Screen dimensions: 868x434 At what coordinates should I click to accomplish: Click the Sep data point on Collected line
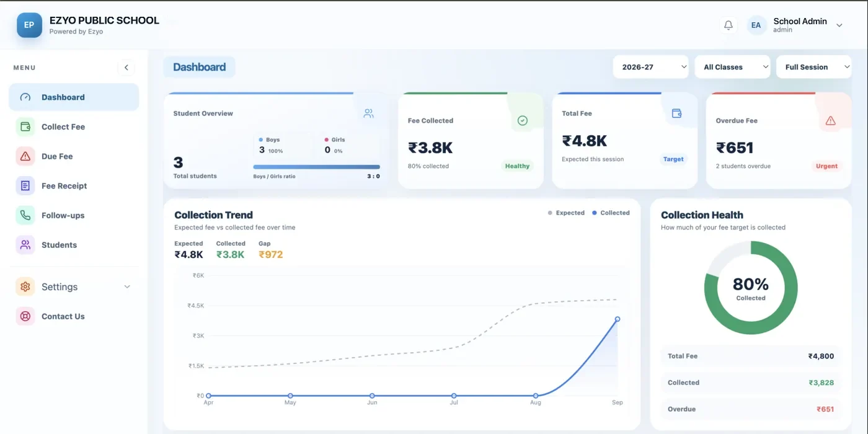tap(618, 319)
